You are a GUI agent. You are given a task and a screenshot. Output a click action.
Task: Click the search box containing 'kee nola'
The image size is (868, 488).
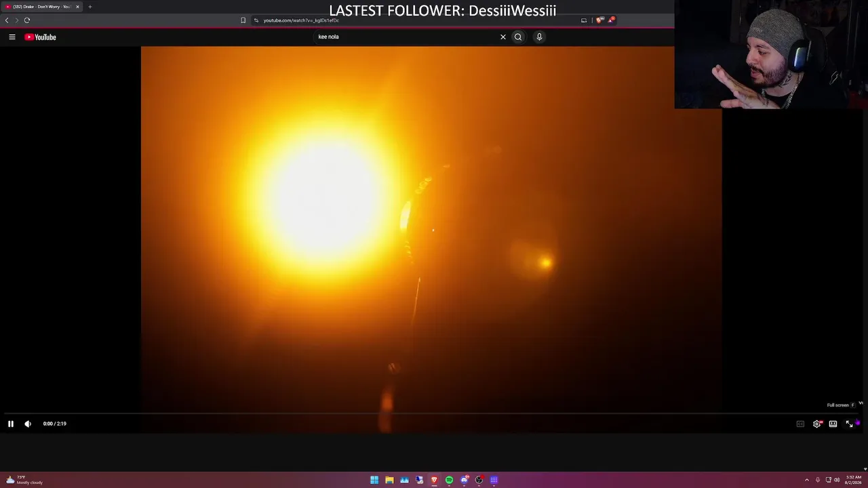[x=407, y=37]
